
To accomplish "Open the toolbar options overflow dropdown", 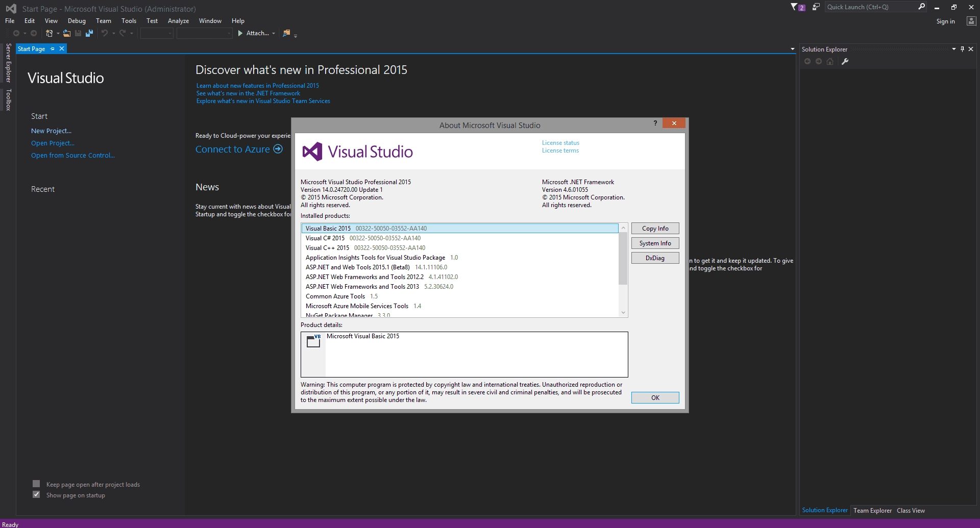I will pyautogui.click(x=296, y=35).
